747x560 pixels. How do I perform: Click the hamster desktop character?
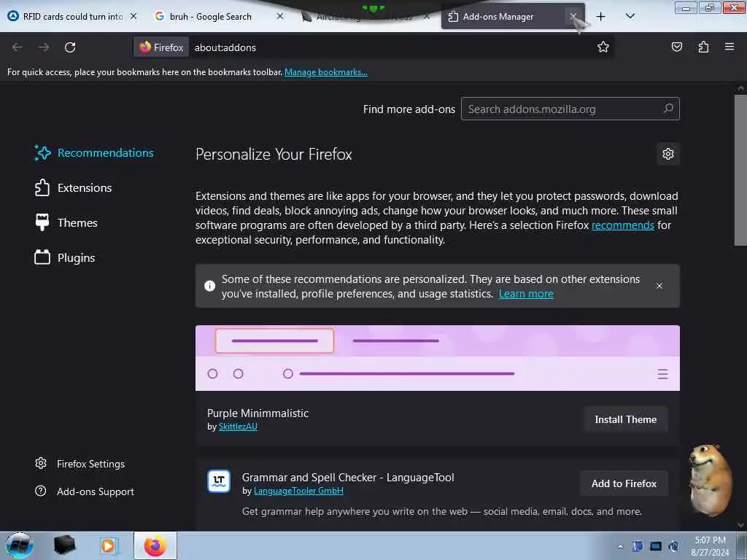(711, 481)
